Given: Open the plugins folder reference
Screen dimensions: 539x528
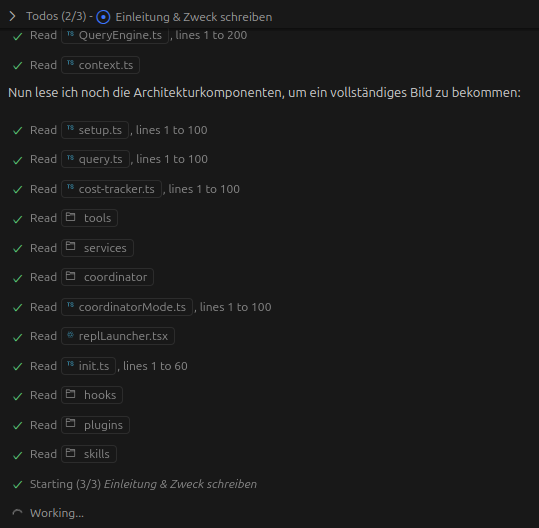Looking at the screenshot, I should click(95, 425).
